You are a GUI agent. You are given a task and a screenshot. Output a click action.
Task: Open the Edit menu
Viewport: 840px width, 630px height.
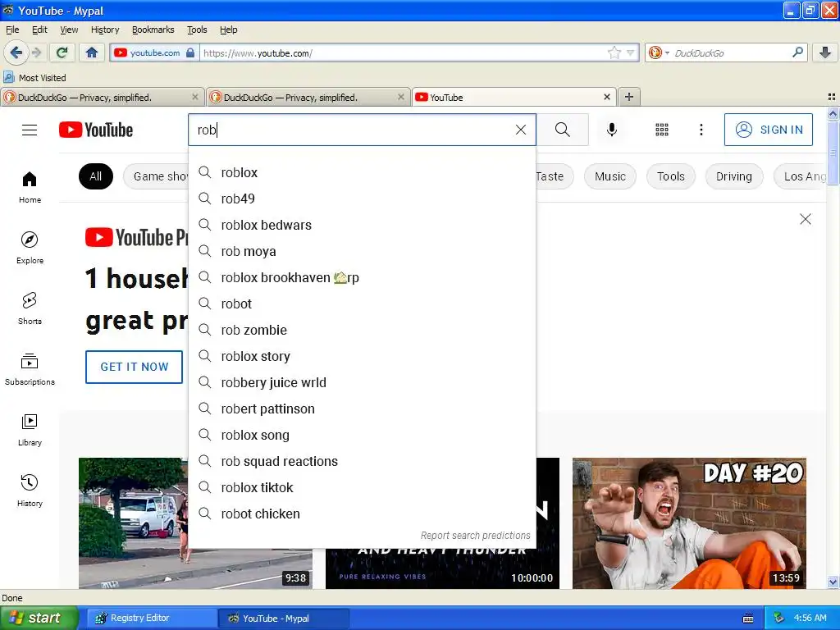pos(39,30)
